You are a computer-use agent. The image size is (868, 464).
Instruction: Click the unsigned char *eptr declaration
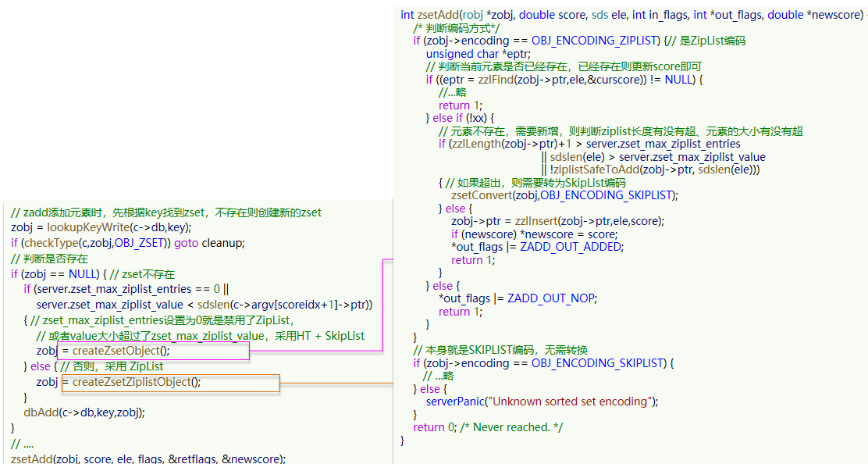[x=478, y=54]
